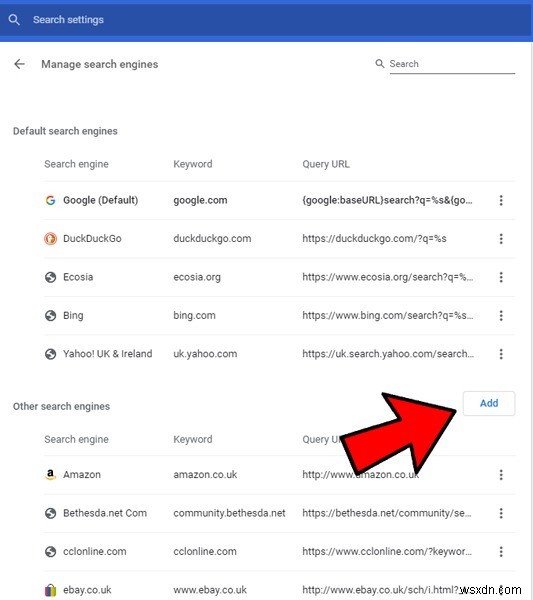Open more actions menu for Ecosia
The height and width of the screenshot is (600, 533).
tap(501, 277)
